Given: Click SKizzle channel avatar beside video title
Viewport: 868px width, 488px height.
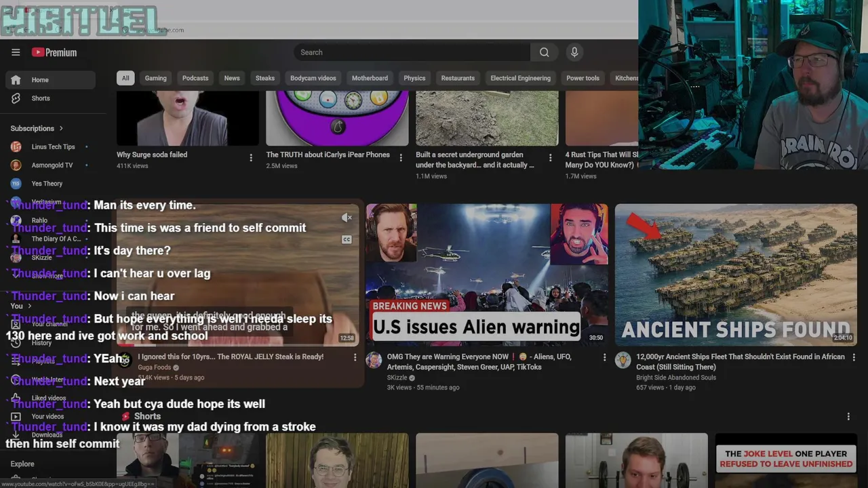Looking at the screenshot, I should [x=374, y=360].
